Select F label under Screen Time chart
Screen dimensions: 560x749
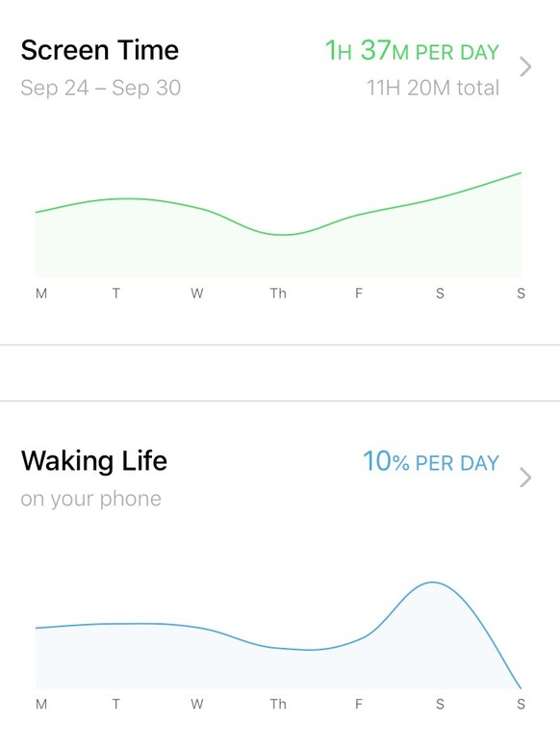(359, 294)
